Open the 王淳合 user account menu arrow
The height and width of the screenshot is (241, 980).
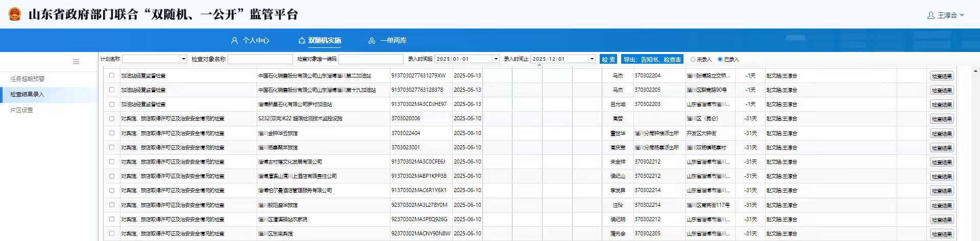coord(962,15)
